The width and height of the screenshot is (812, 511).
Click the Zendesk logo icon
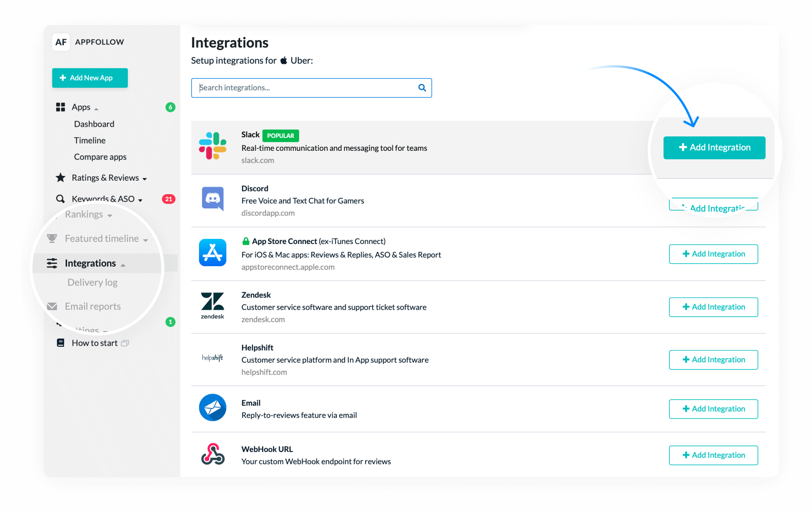[213, 305]
